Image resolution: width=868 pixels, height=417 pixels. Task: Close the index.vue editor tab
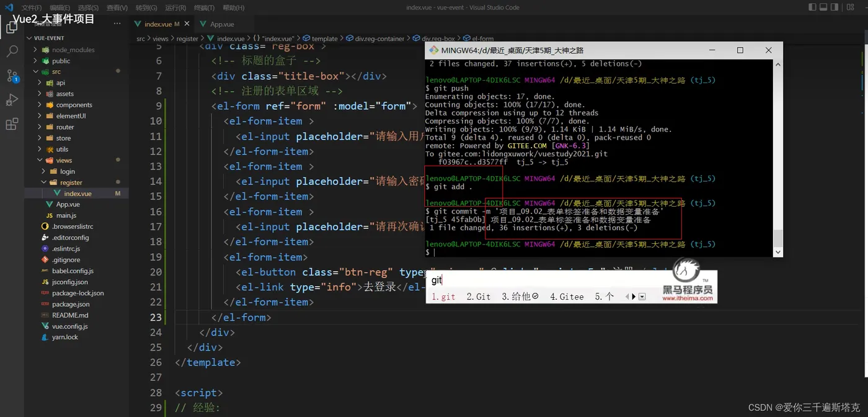click(185, 24)
